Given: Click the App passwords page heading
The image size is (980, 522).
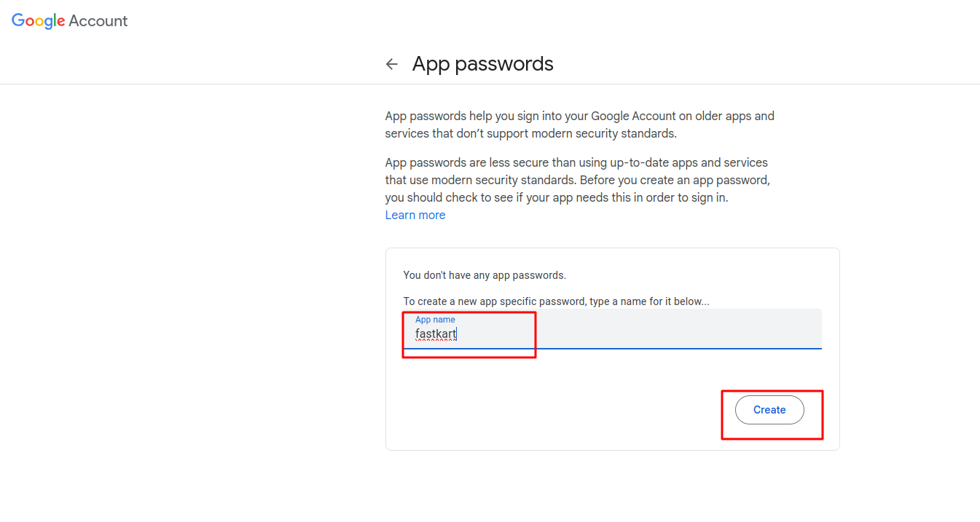Looking at the screenshot, I should (x=482, y=64).
